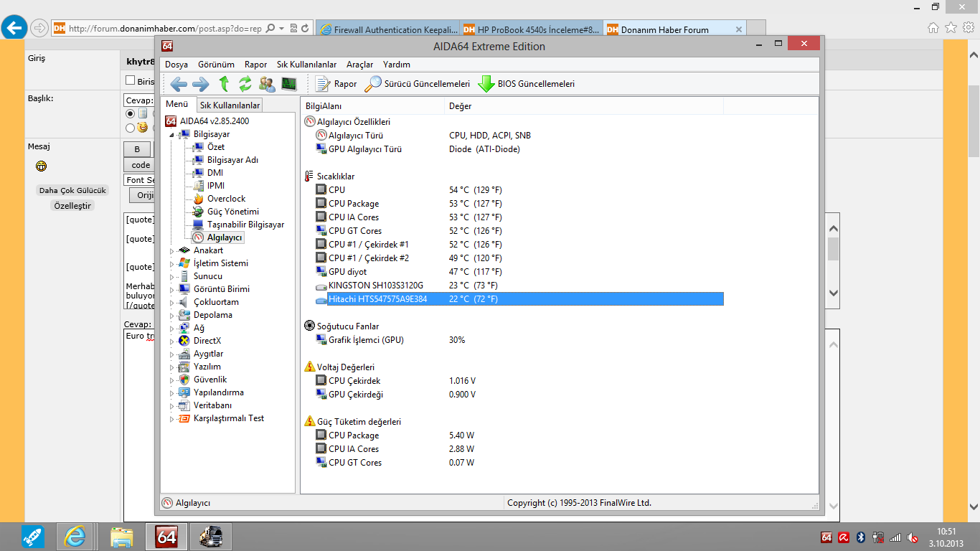Select the IPMI tree item
Screen dimensions: 980x551
pyautogui.click(x=216, y=186)
